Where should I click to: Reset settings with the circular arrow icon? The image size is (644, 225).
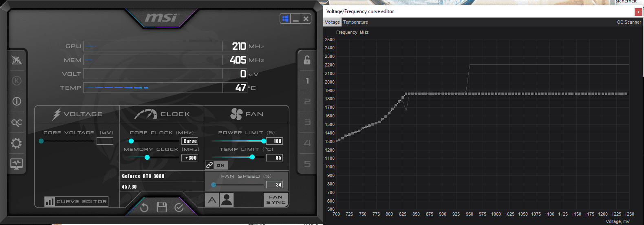144,207
